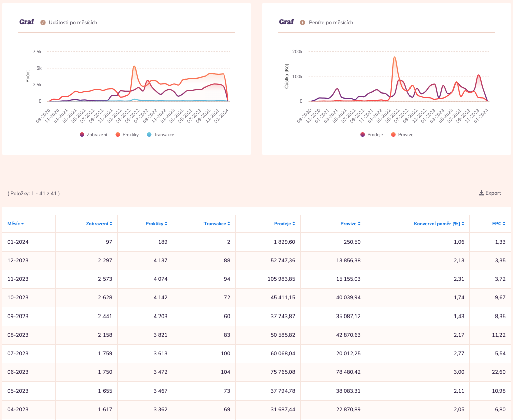
Task: Sort table by Transakce column
Action: tap(217, 223)
